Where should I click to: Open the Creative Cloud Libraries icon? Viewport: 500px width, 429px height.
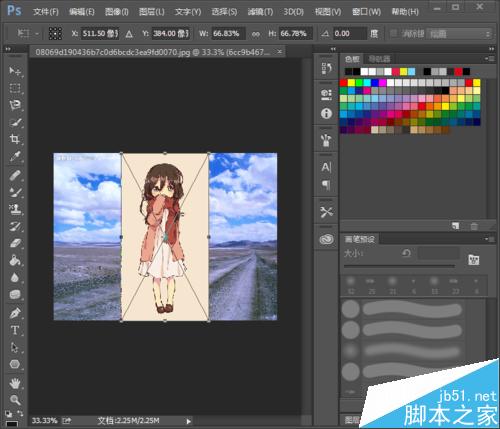(326, 239)
